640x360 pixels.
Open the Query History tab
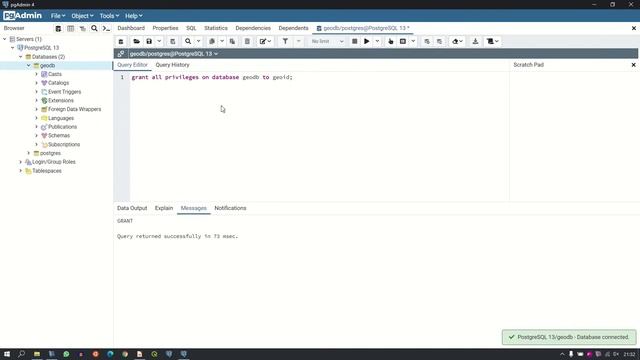click(x=172, y=65)
